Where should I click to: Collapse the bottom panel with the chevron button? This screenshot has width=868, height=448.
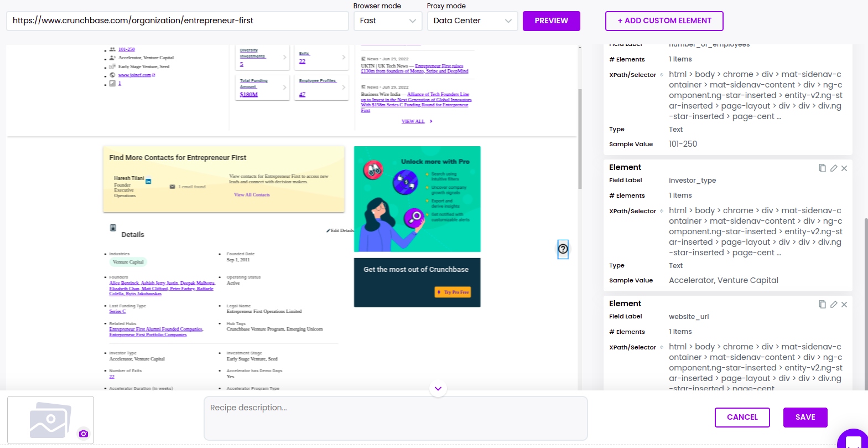438,389
